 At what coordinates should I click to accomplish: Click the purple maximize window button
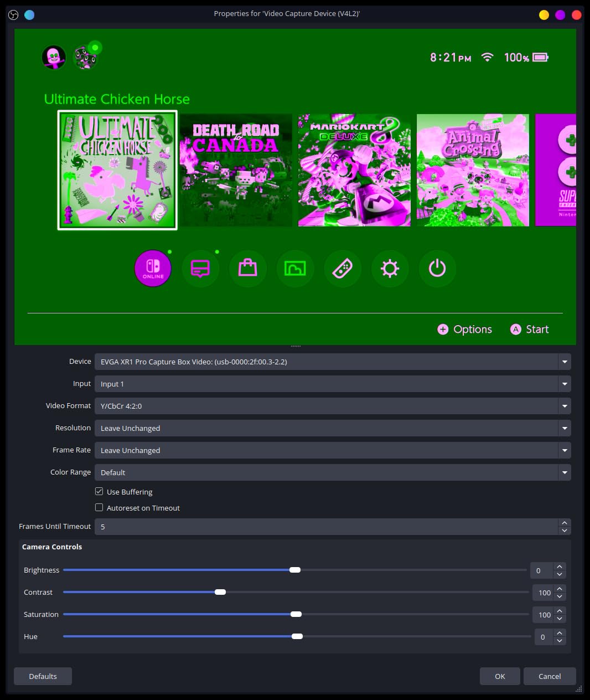[560, 15]
